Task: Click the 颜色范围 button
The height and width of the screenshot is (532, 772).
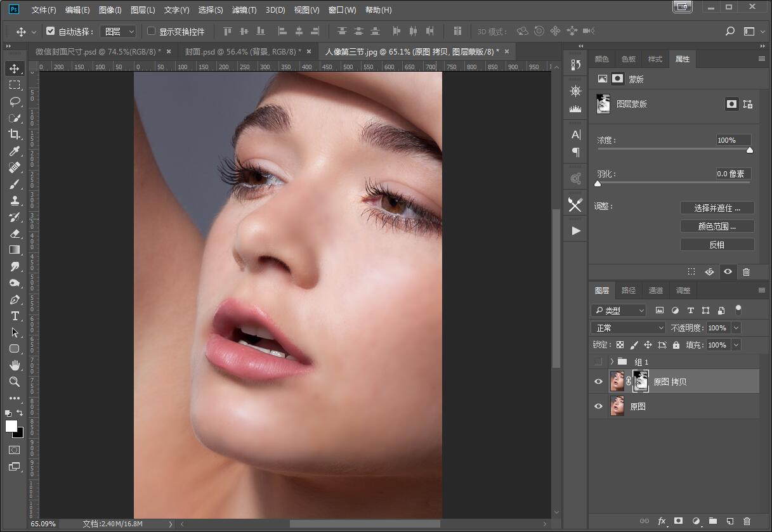Action: pos(717,226)
